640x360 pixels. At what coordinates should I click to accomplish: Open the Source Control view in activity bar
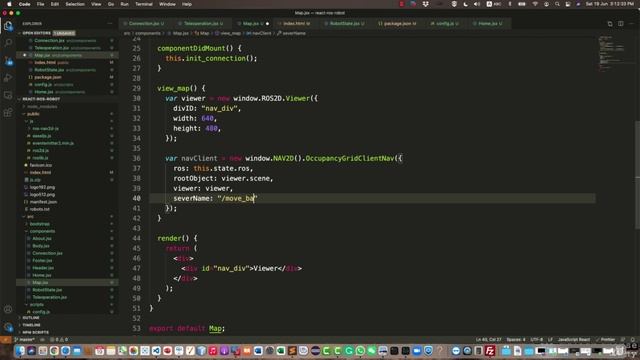tap(8, 60)
